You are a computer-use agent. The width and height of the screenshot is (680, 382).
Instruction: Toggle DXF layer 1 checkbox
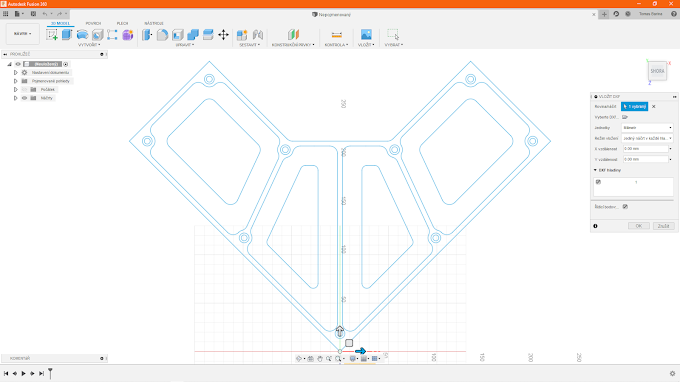(x=598, y=182)
